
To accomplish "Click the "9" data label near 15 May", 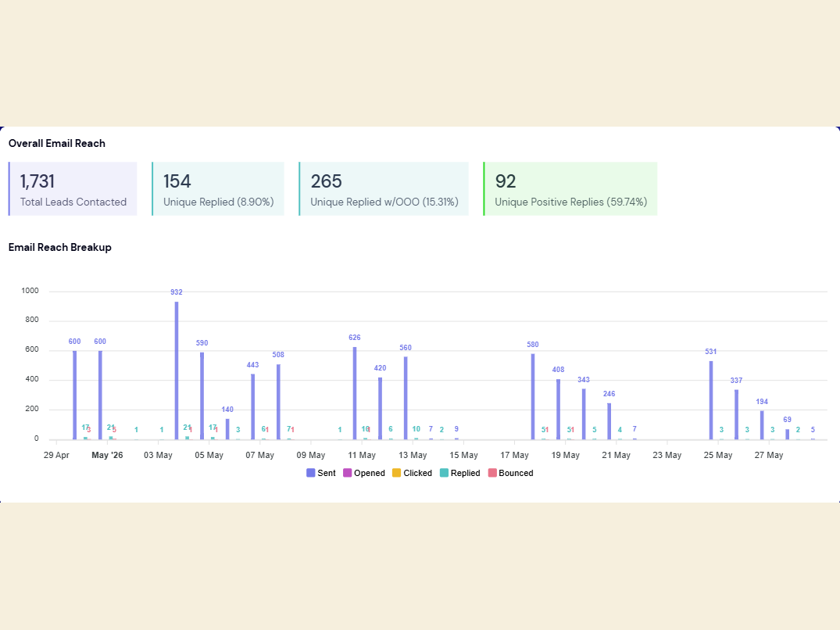I will pos(456,429).
